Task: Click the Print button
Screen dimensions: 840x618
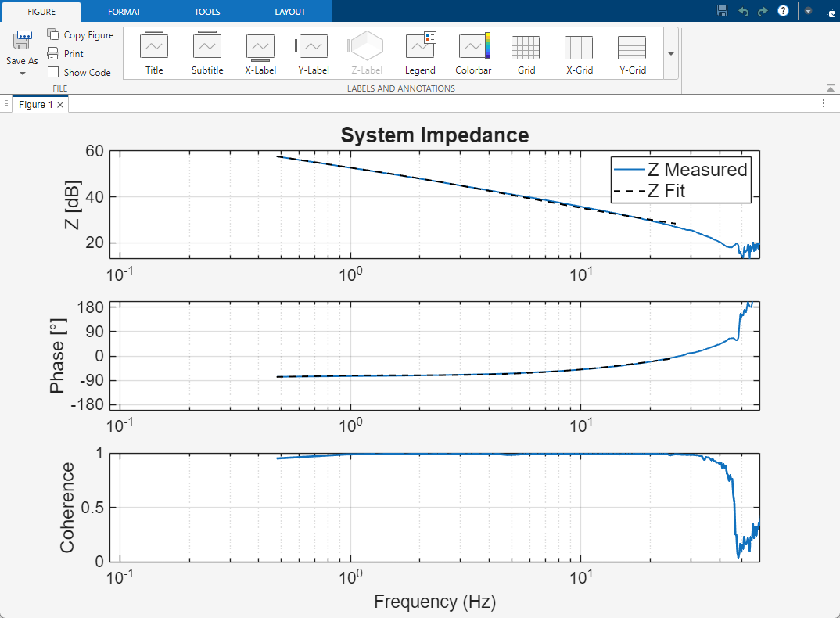Action: point(66,54)
